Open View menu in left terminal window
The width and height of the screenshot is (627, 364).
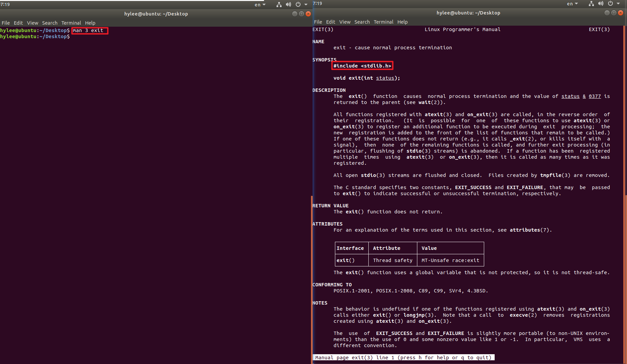(32, 23)
